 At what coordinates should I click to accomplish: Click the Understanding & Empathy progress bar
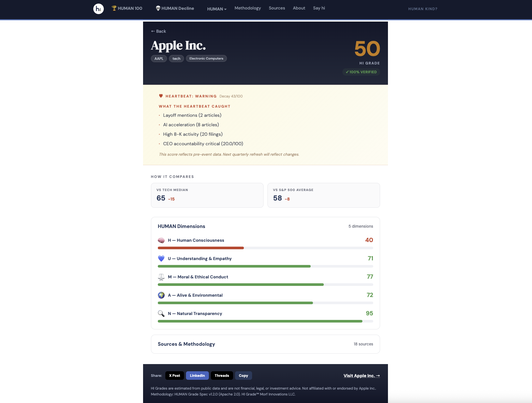tap(266, 266)
